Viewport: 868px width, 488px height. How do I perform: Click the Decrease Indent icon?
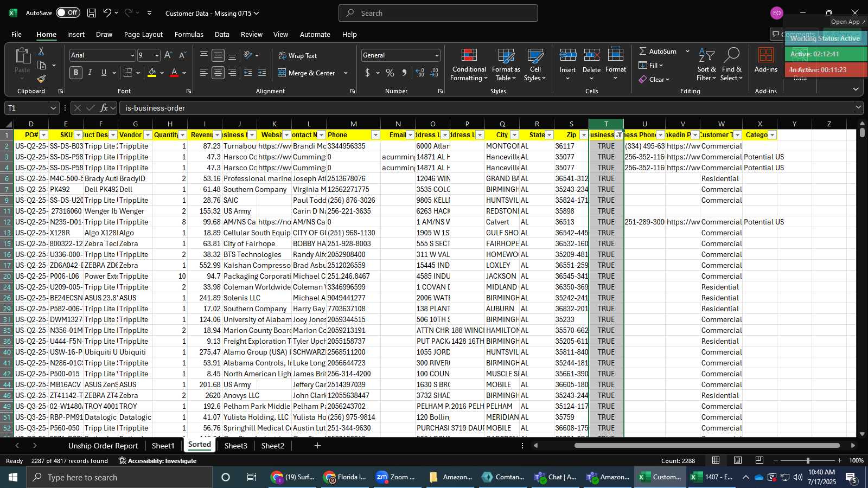pos(248,73)
